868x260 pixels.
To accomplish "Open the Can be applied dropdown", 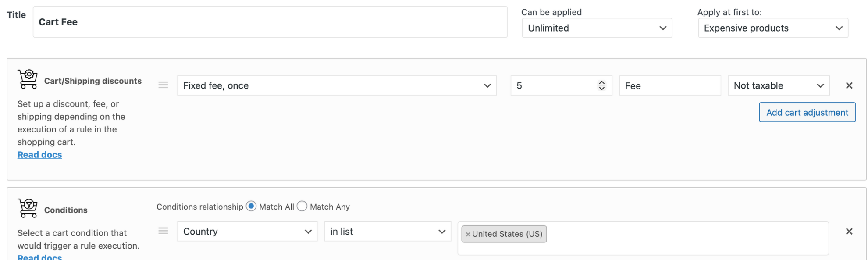I will click(597, 28).
